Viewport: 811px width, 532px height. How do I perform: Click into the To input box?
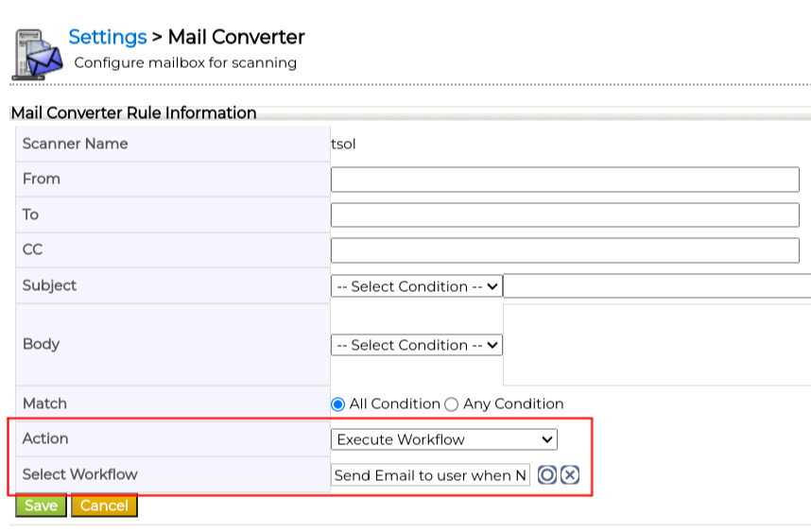coord(564,215)
